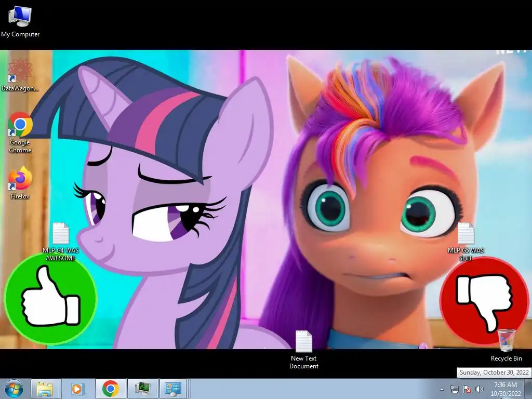The image size is (532, 399).
Task: Open the Windows Start menu orb
Action: coord(14,389)
